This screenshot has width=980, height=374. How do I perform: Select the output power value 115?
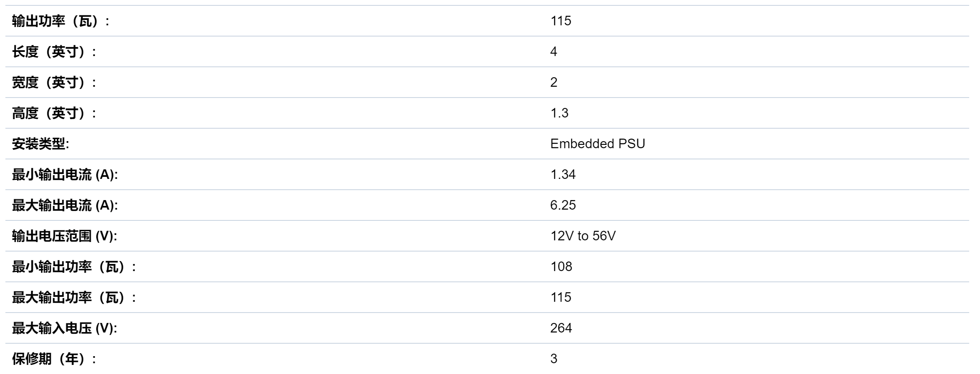561,21
